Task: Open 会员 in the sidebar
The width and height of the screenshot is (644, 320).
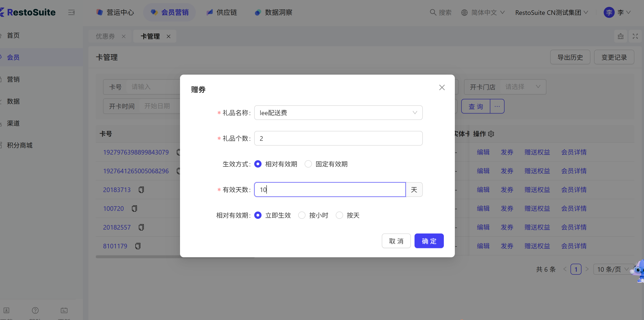Action: coord(13,57)
